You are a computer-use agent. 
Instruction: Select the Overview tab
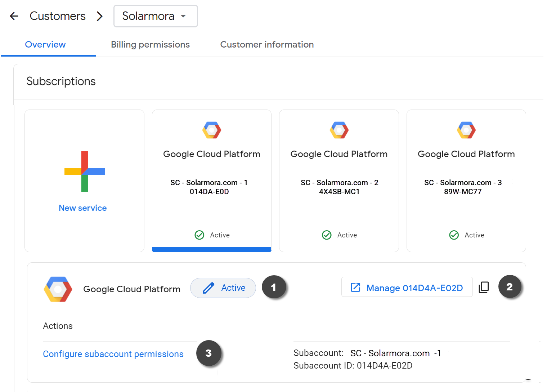[45, 45]
